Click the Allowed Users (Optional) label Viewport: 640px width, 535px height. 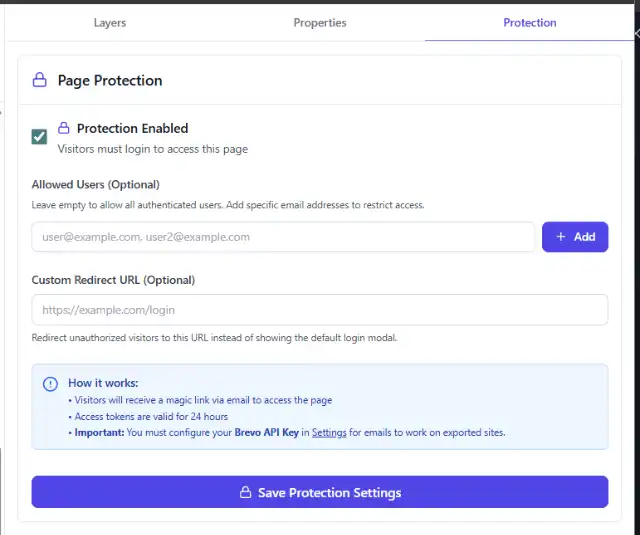coord(95,184)
